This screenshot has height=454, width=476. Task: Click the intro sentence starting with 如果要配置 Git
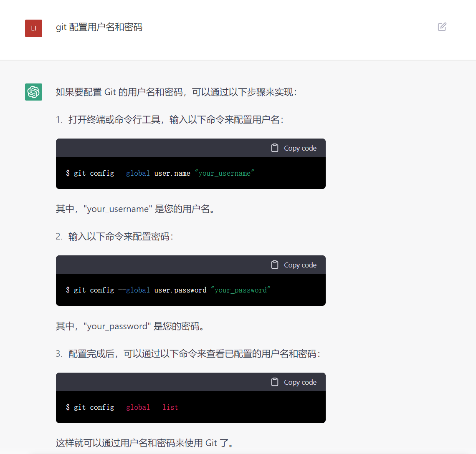(176, 92)
